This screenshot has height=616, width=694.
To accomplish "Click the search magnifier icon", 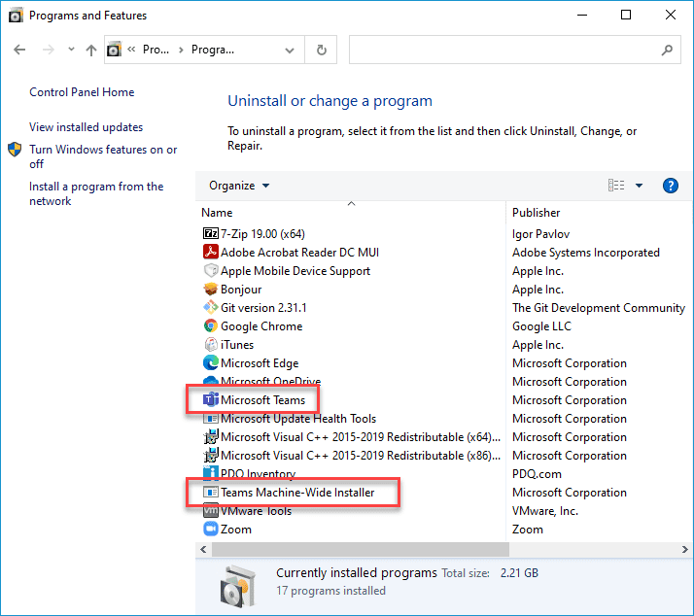I will point(667,50).
